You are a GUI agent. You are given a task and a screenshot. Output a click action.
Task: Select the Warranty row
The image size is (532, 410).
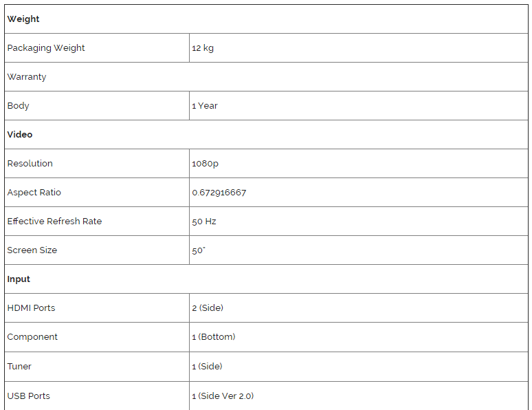(x=27, y=77)
